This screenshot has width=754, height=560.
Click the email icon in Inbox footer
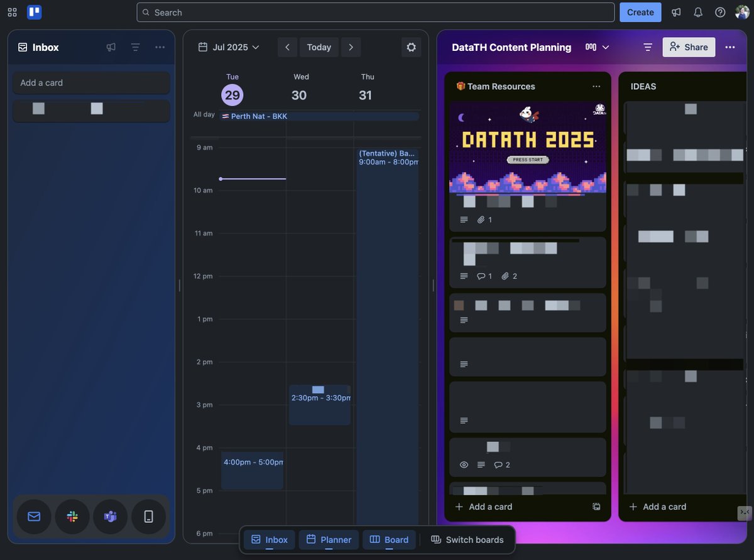[x=34, y=517]
